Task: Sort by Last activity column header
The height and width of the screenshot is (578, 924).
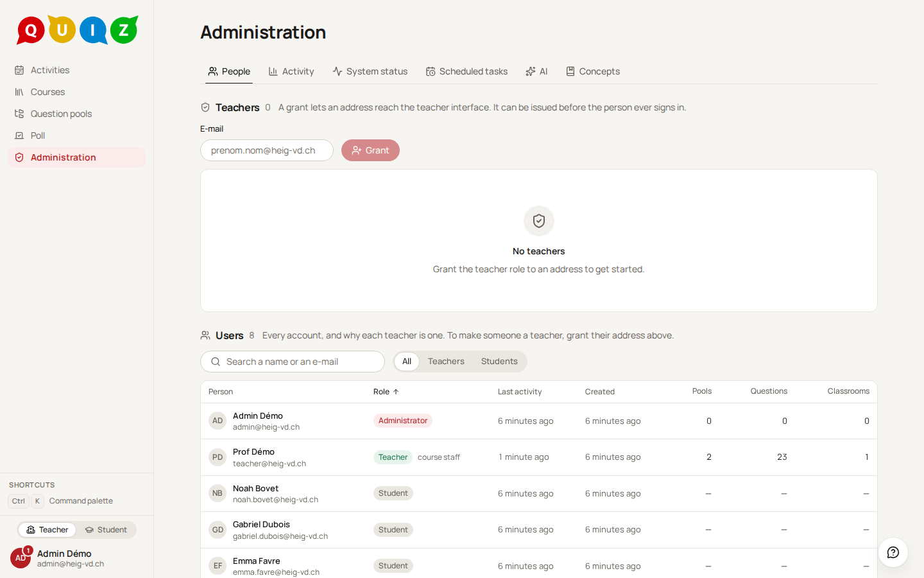Action: pyautogui.click(x=520, y=392)
